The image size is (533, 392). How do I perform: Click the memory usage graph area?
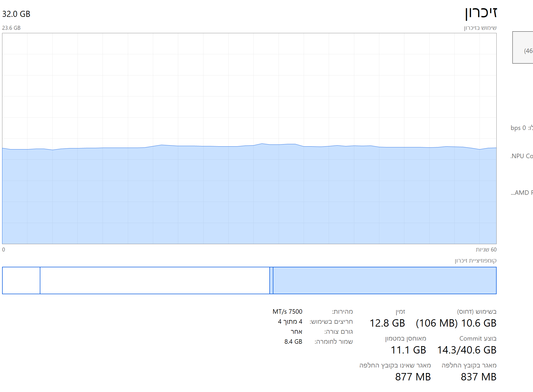pyautogui.click(x=249, y=138)
